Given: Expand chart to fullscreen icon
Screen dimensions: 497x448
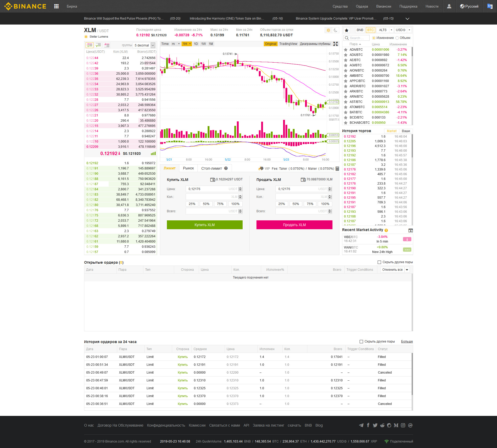Looking at the screenshot, I should point(336,44).
